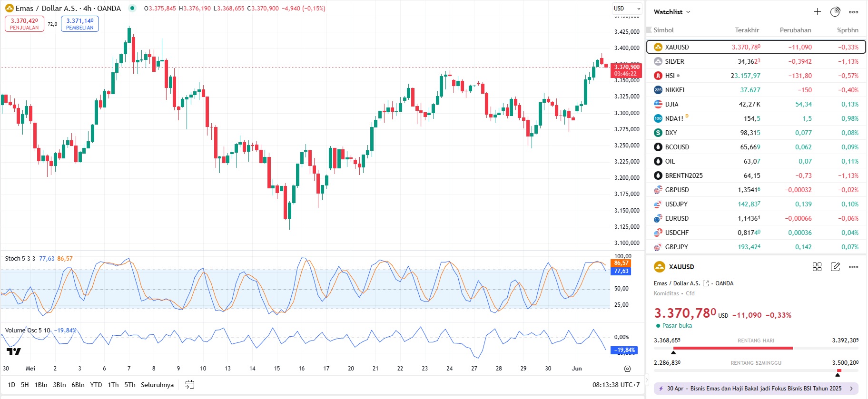868x399 pixels.
Task: Click the TradingView logo on chart
Action: pos(14,351)
